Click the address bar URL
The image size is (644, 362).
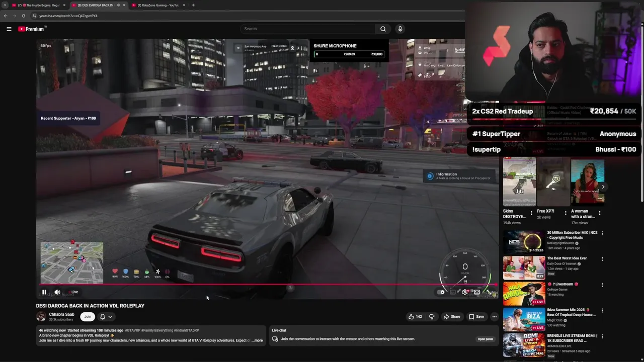[68, 16]
